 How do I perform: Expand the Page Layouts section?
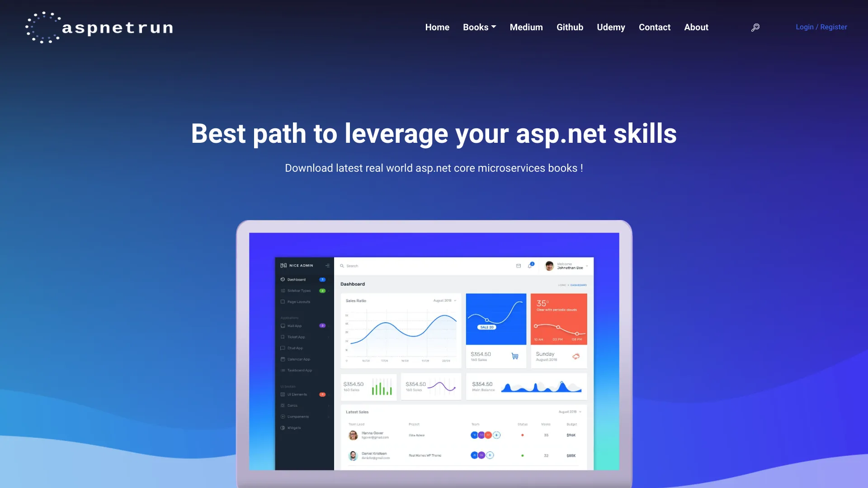pos(298,301)
